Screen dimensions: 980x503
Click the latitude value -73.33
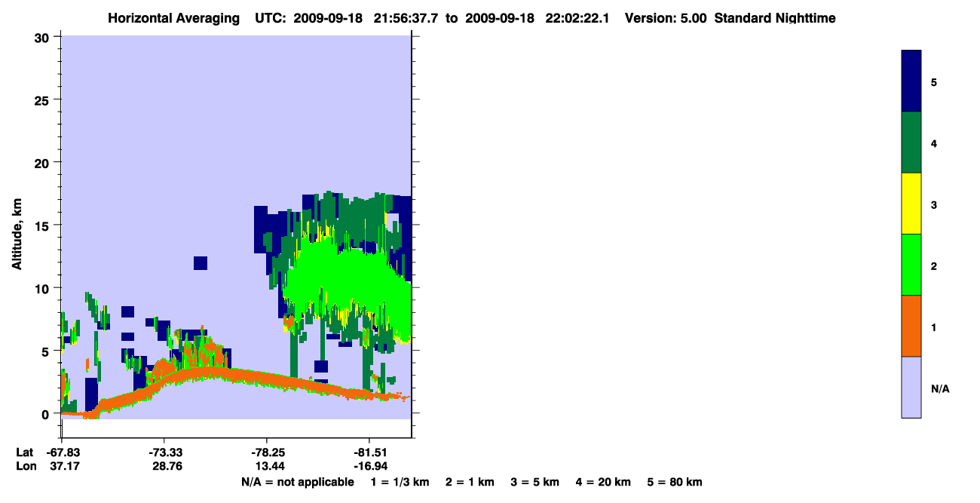pyautogui.click(x=165, y=452)
